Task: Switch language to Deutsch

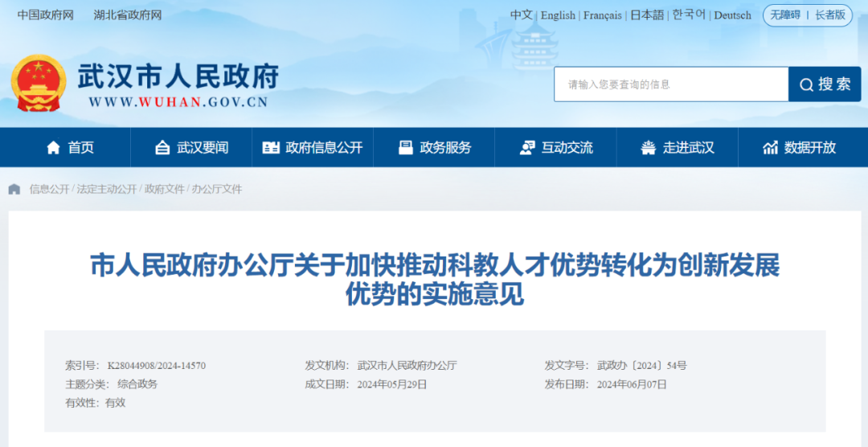Action: pos(732,15)
